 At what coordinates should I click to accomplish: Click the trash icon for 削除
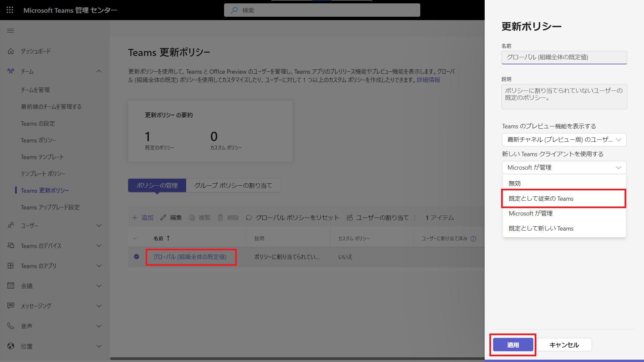[x=220, y=218]
